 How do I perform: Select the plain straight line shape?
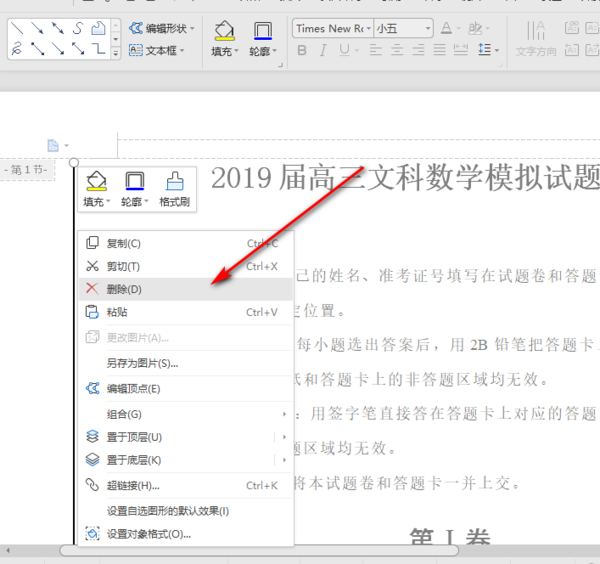[x=17, y=28]
